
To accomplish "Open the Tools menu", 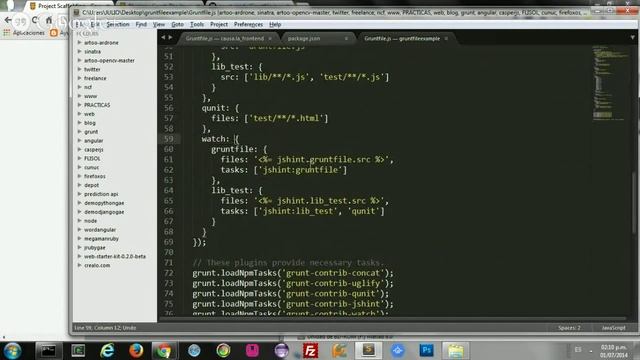I will [x=197, y=24].
